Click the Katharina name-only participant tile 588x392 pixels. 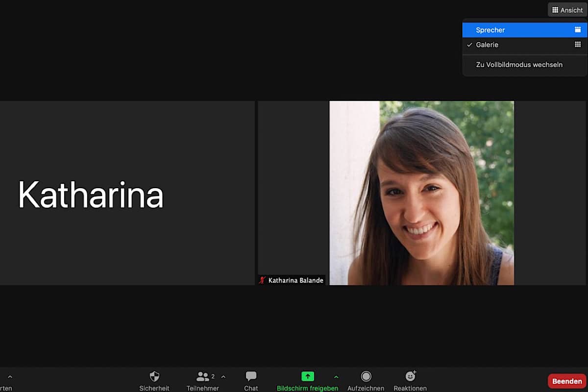(127, 193)
